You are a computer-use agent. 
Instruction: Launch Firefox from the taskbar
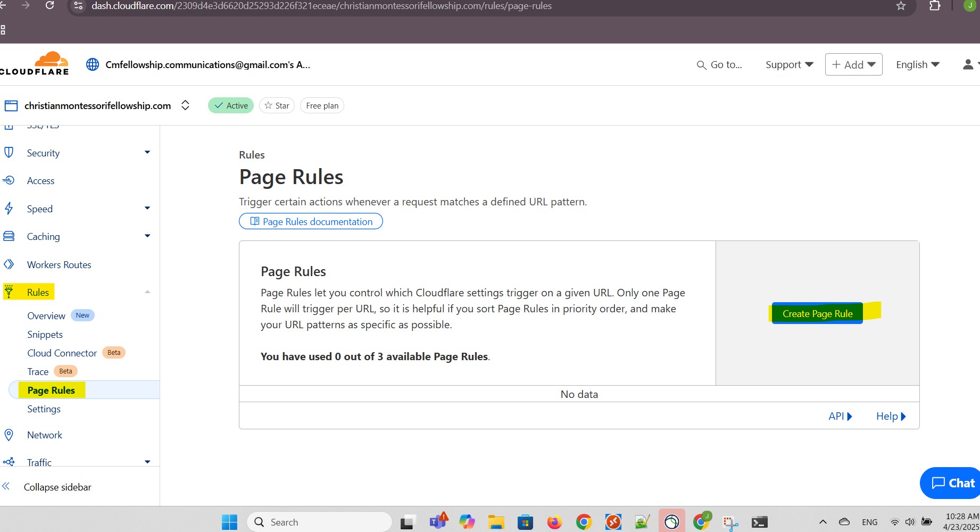554,522
